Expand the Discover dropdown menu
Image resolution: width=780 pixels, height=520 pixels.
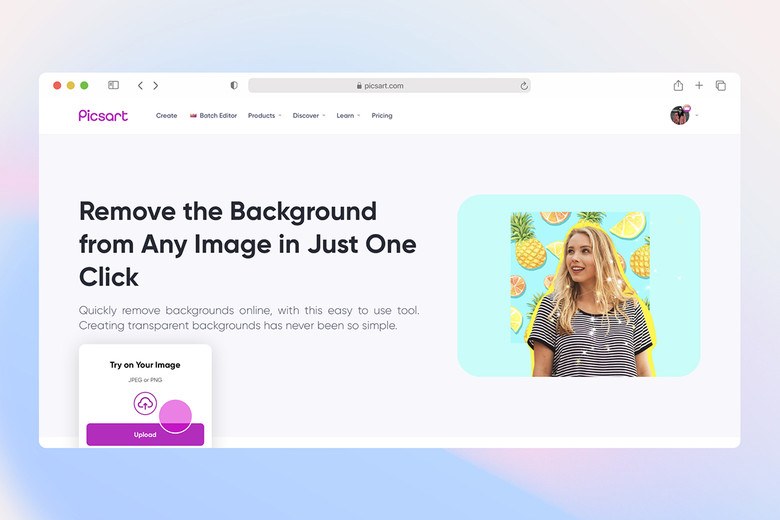coord(308,116)
